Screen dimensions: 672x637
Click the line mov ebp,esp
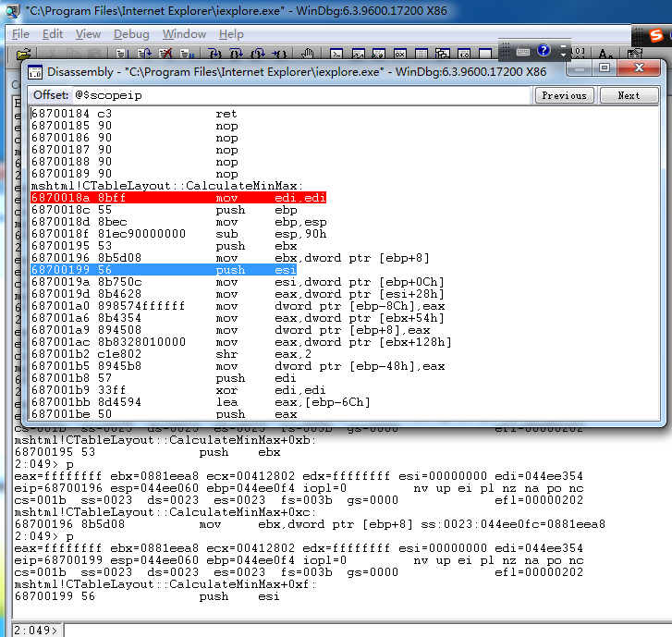click(x=178, y=222)
